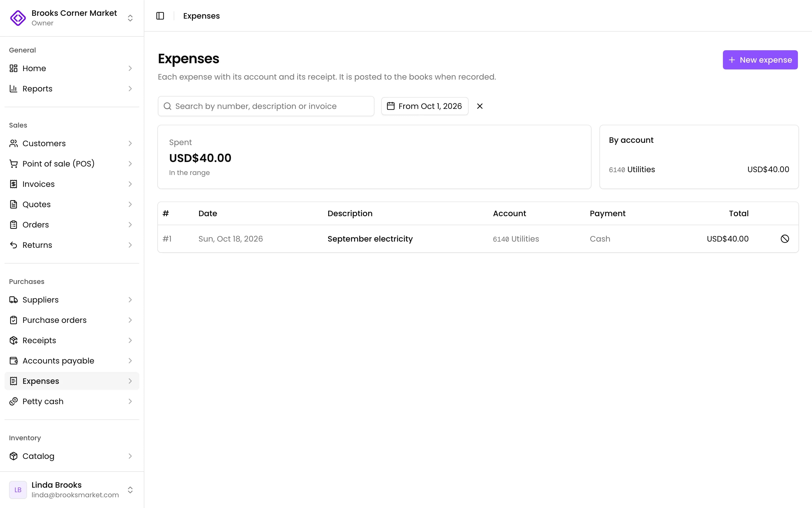Click the Expenses breadcrumb in the top bar
The image size is (812, 508).
(201, 16)
